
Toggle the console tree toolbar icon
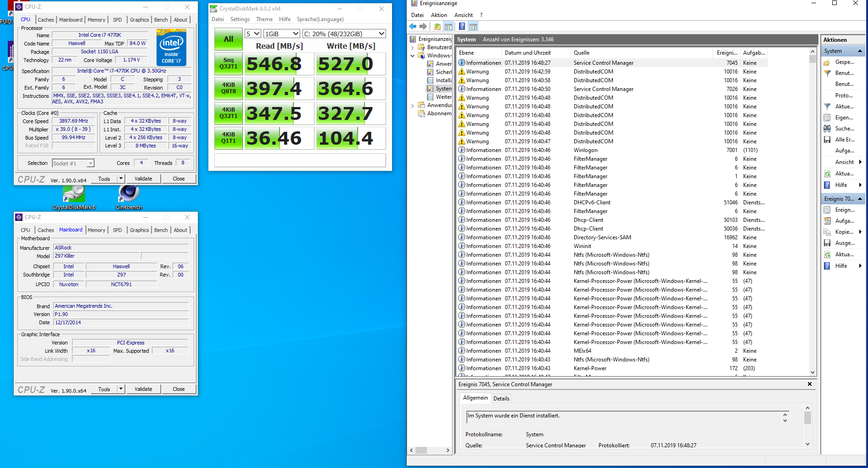click(x=448, y=27)
